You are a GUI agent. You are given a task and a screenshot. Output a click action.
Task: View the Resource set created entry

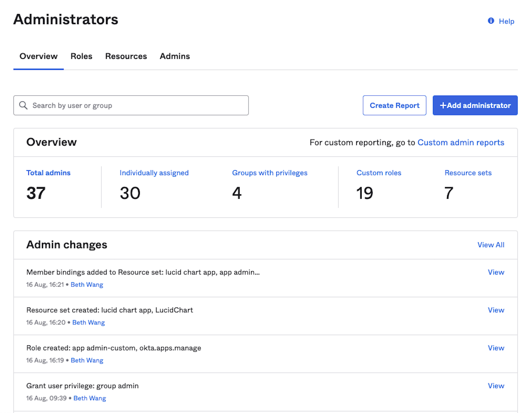coord(496,310)
